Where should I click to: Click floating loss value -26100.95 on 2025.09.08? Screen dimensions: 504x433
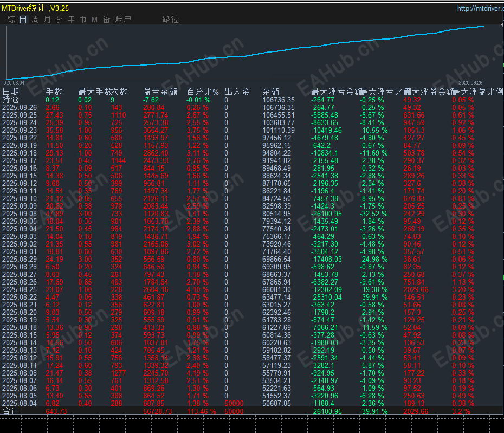point(326,214)
